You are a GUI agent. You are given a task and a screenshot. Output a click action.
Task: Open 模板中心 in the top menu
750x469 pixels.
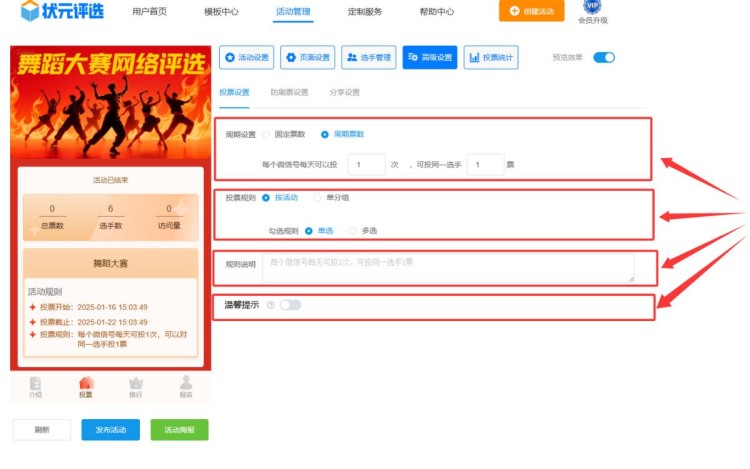[222, 12]
